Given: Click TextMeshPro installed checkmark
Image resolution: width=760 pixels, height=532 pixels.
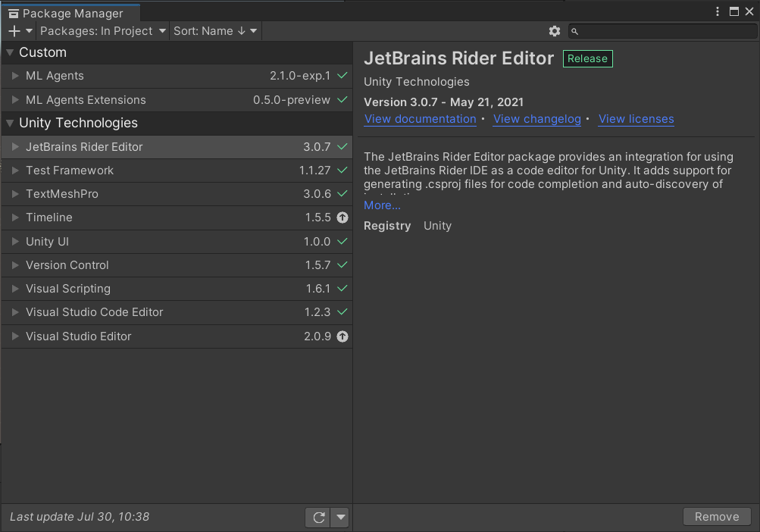Looking at the screenshot, I should (x=342, y=194).
